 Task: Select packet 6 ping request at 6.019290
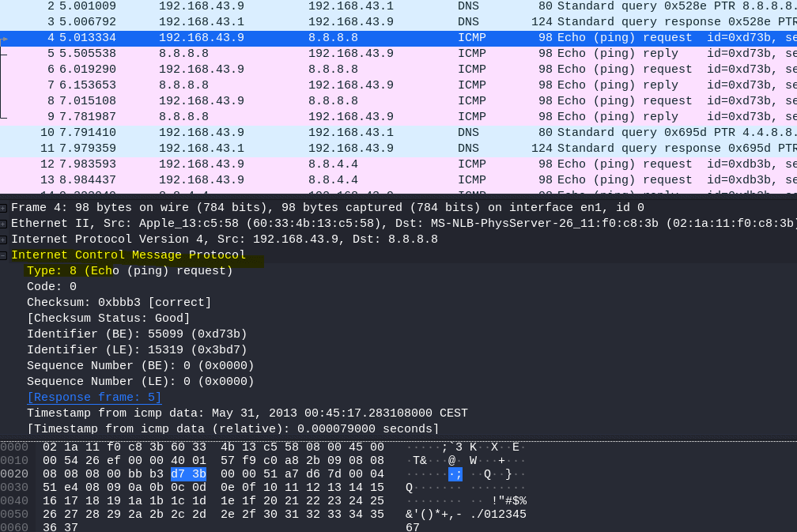click(398, 69)
